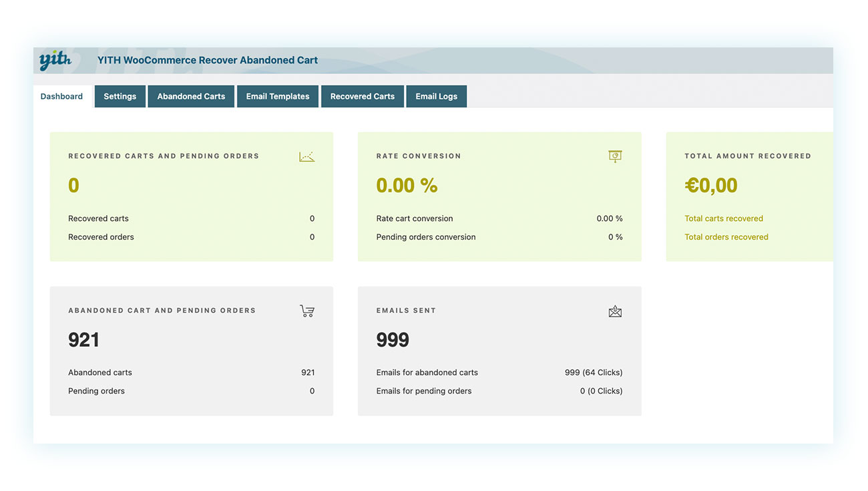
Task: Click the 'Pending orders conversion' row label
Action: pyautogui.click(x=426, y=237)
